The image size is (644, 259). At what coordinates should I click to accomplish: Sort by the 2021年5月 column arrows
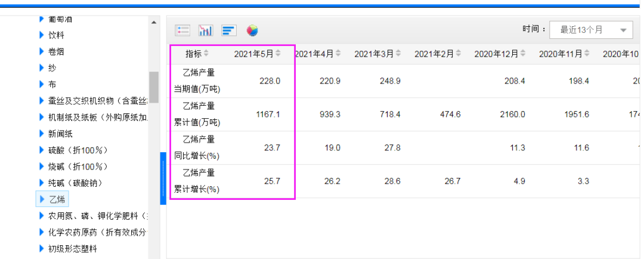coord(278,54)
